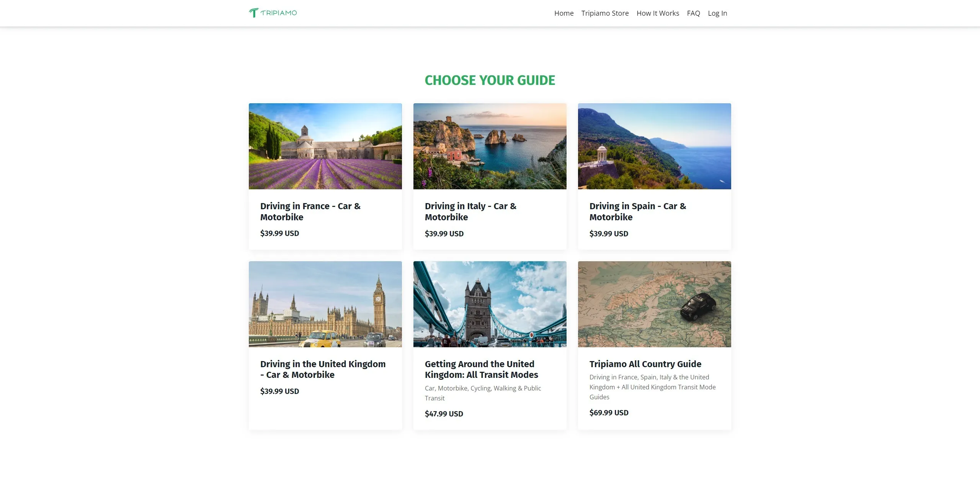This screenshot has width=980, height=493.
Task: Select Driving in the United Kingdom guide title
Action: 323,369
